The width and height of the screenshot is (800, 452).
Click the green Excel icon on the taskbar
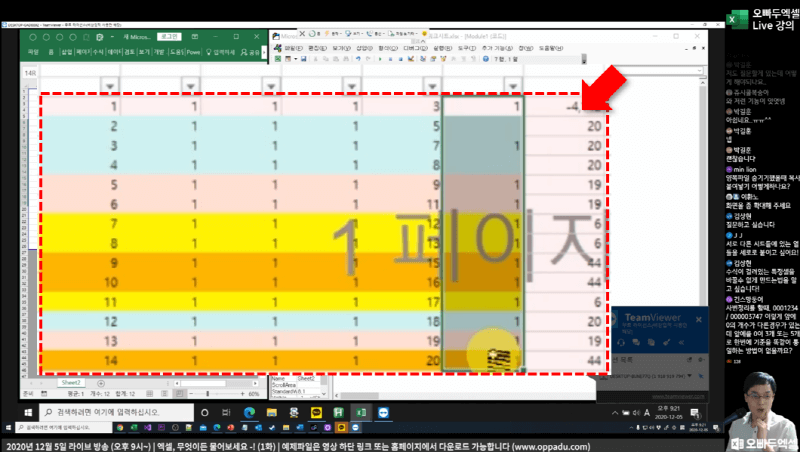click(x=361, y=412)
